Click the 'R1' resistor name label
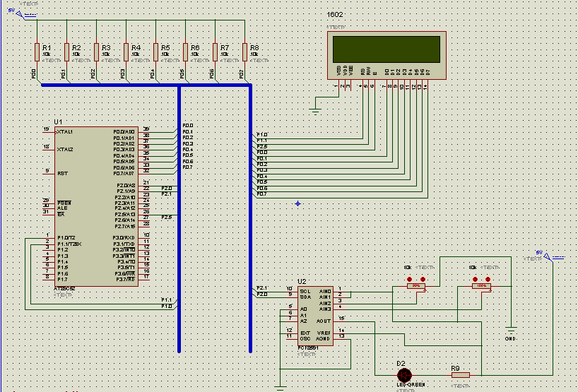Image resolution: width=578 pixels, height=392 pixels. [47, 48]
